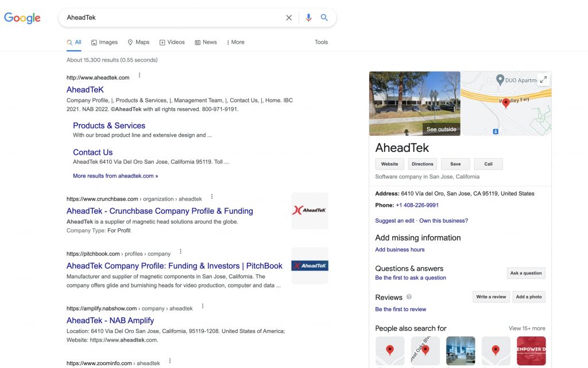Show more results from aheadtek.com

(x=115, y=176)
